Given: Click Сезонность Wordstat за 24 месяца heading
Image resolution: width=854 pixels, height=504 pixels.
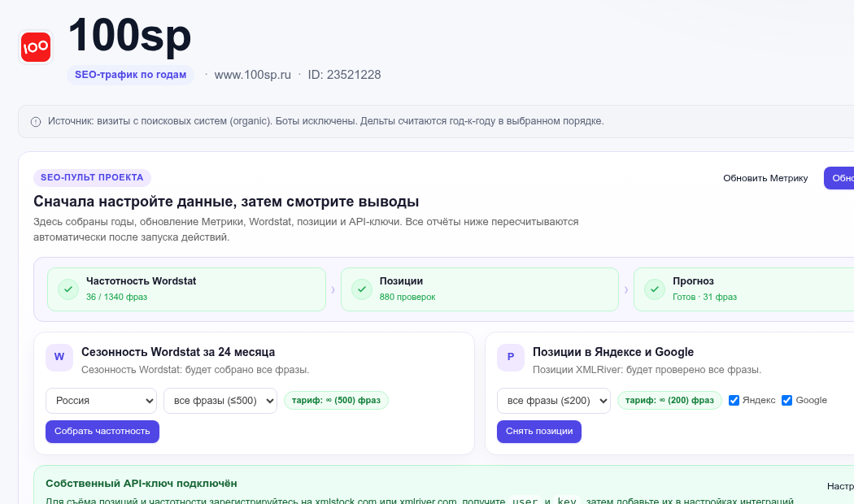Looking at the screenshot, I should (x=178, y=352).
